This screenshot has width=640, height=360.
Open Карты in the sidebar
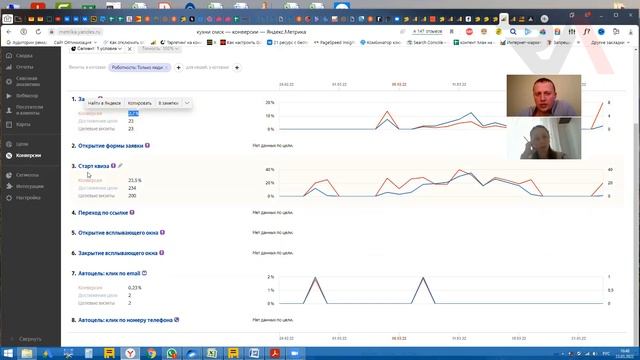(23, 124)
